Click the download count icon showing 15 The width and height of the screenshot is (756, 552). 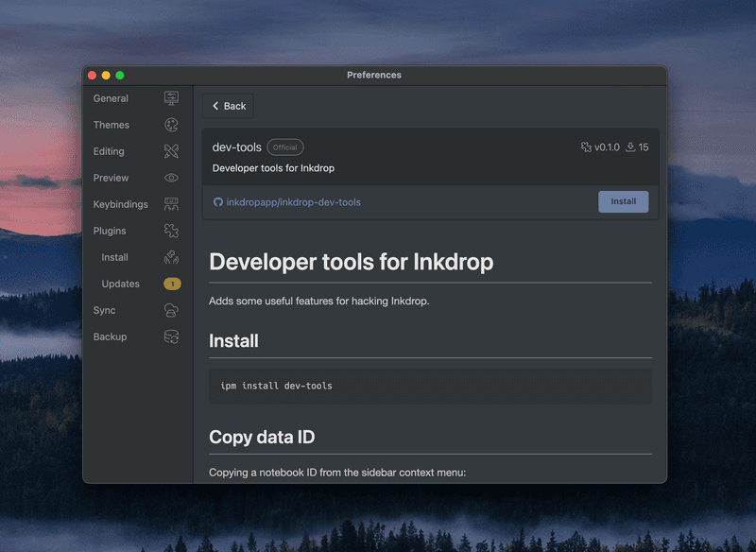629,147
